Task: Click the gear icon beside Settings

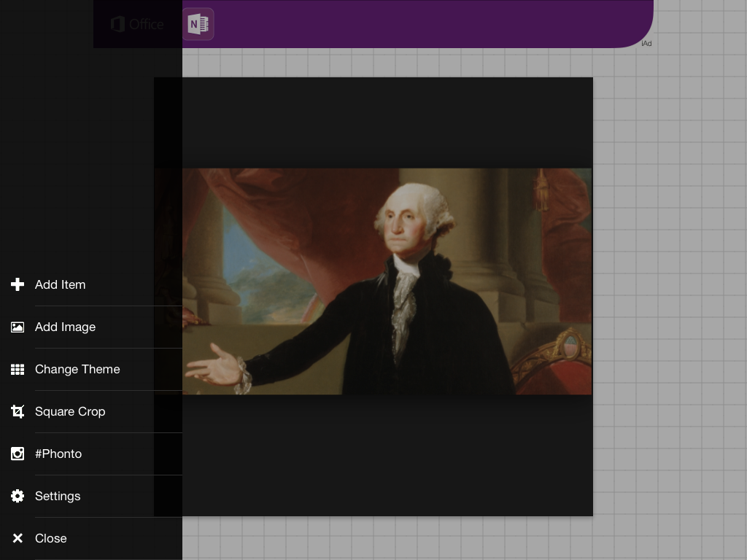Action: click(18, 496)
